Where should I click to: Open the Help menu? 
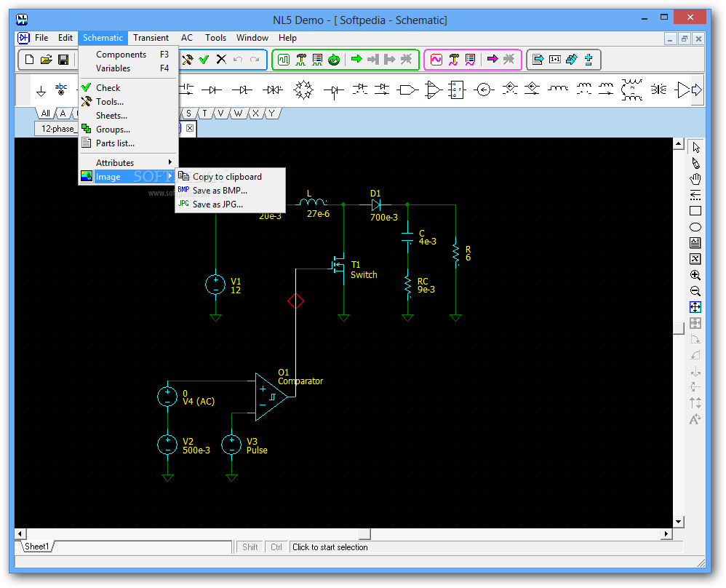click(287, 38)
